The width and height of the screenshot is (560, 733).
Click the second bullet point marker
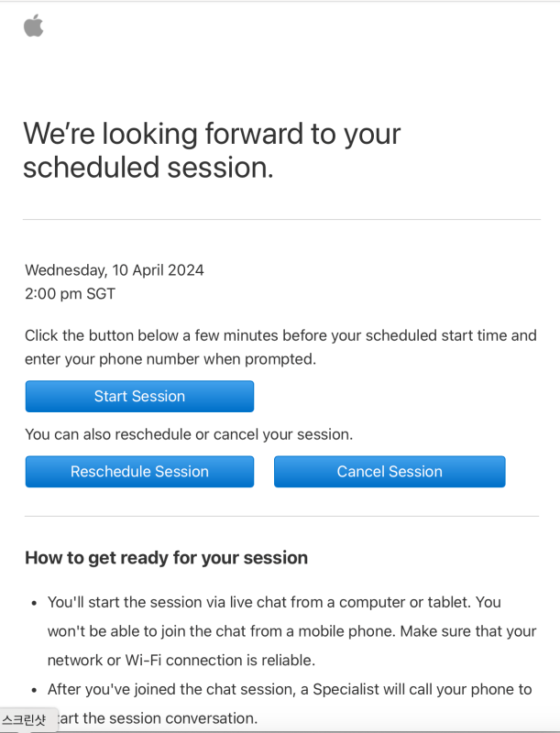coord(34,690)
